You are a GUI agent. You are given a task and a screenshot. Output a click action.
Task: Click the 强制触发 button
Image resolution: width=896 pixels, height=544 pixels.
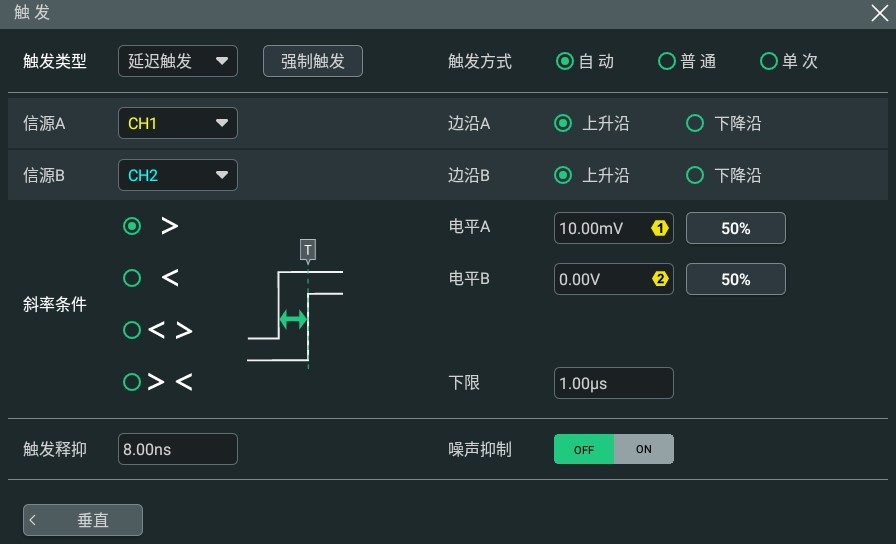313,61
